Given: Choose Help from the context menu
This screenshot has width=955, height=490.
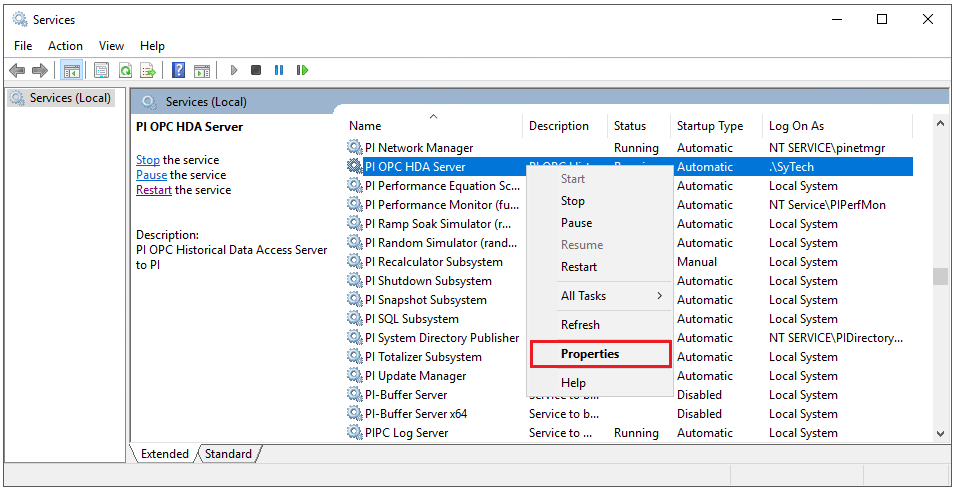Looking at the screenshot, I should click(600, 383).
